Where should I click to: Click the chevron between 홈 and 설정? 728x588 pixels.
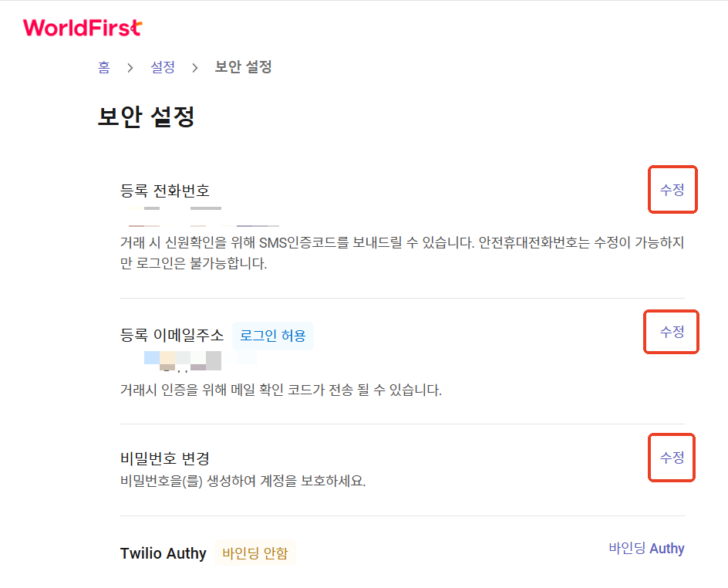[130, 68]
